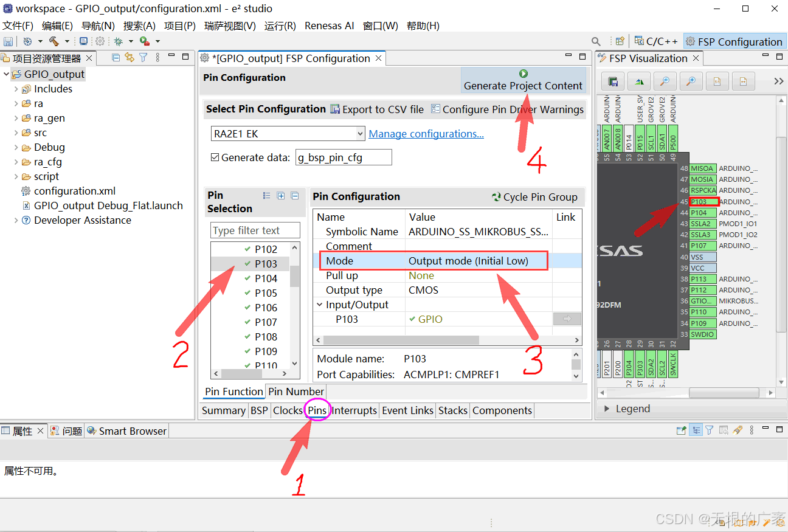Switch to the Stacks tab
Viewport: 788px width, 532px height.
pos(453,410)
